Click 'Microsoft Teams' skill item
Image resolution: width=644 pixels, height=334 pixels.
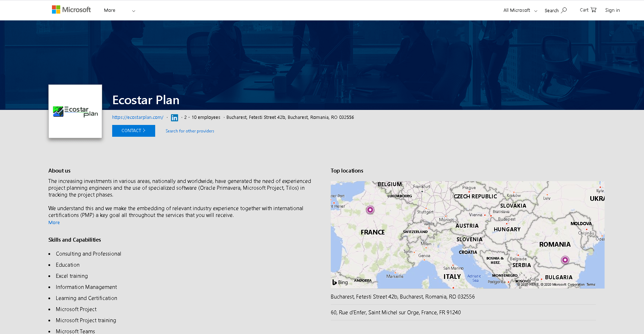coord(75,331)
